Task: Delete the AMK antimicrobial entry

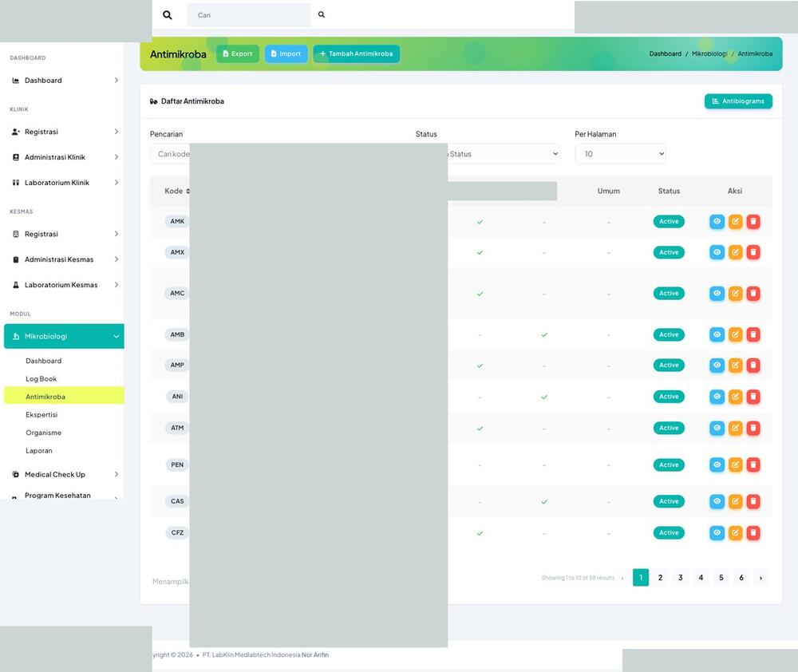Action: click(753, 221)
